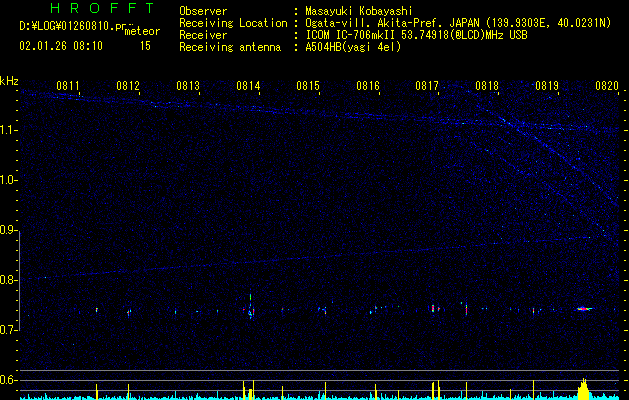Click the bright meteor echo near 0819

[x=584, y=309]
